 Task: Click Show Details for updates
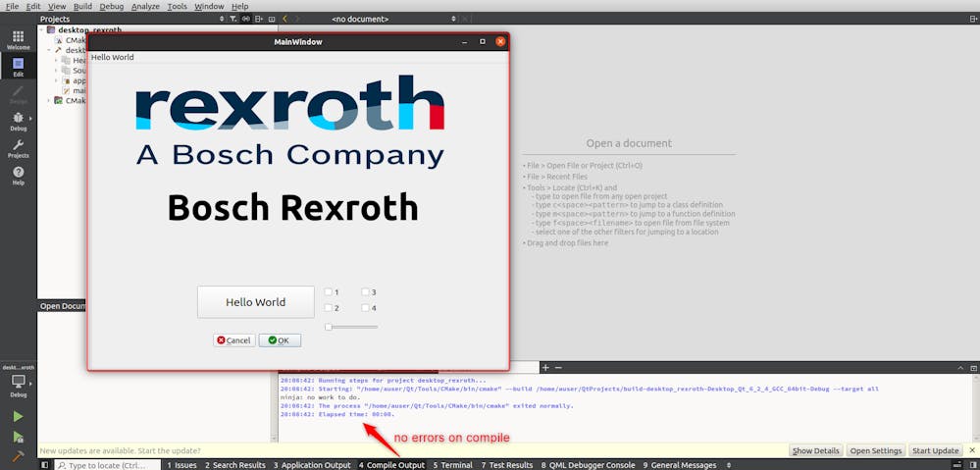tap(817, 450)
